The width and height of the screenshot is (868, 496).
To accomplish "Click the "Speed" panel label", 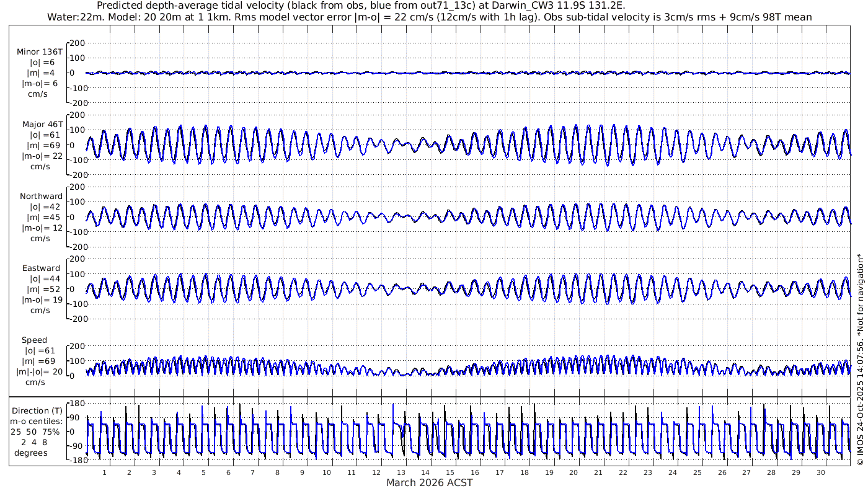I will point(34,340).
